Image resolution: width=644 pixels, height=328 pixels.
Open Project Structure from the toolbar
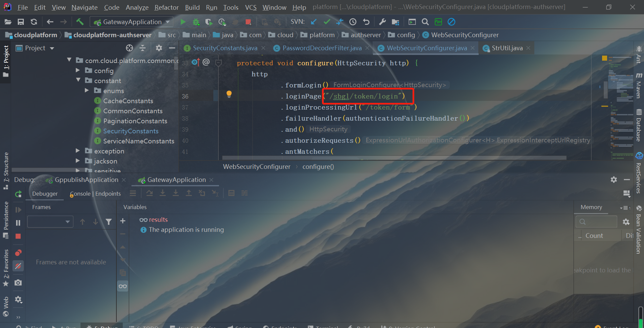click(x=395, y=22)
